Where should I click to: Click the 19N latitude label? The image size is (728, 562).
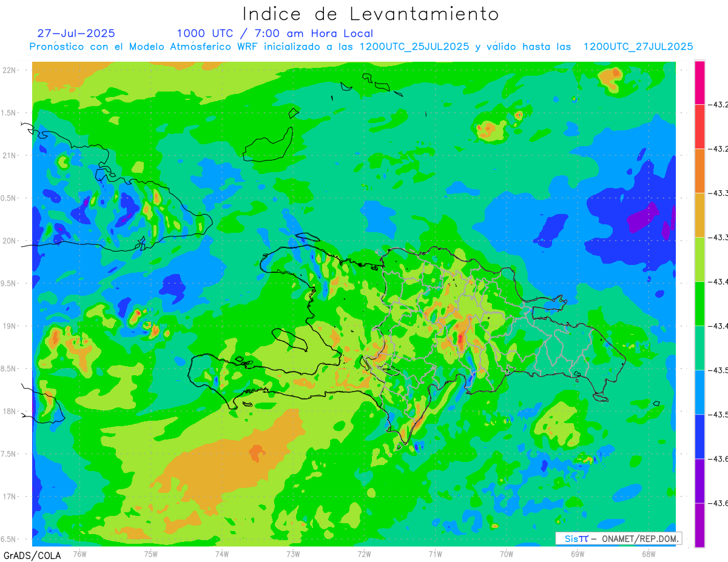9,326
